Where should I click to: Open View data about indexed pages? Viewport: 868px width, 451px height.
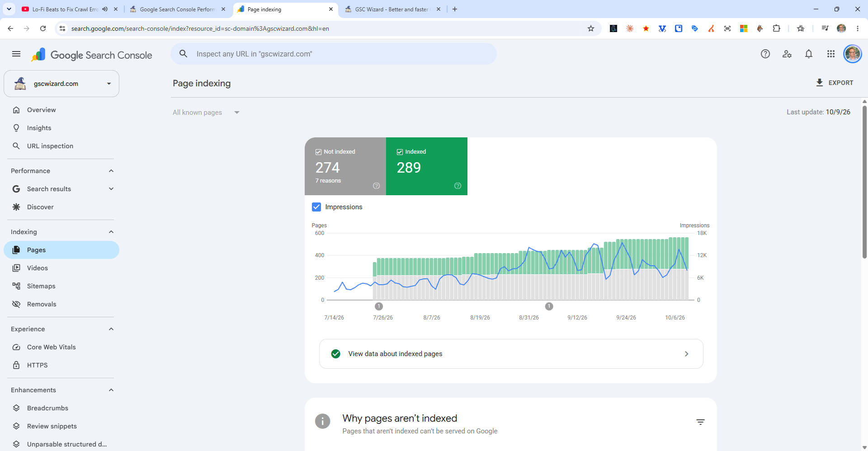point(511,354)
